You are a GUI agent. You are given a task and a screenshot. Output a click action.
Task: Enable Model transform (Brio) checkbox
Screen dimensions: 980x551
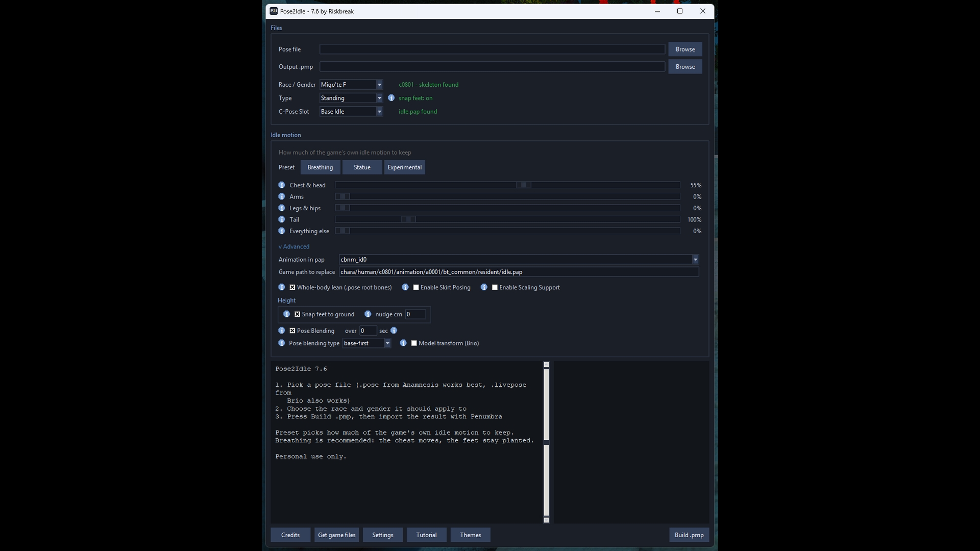(414, 343)
